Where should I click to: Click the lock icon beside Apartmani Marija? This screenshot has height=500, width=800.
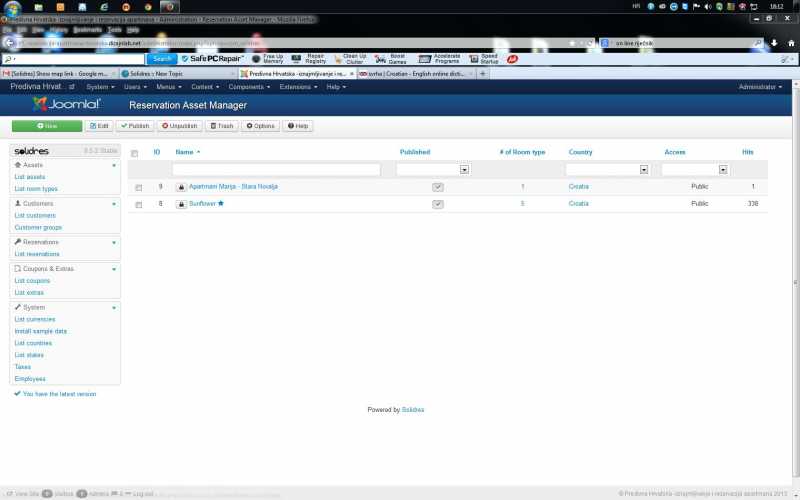(x=181, y=187)
